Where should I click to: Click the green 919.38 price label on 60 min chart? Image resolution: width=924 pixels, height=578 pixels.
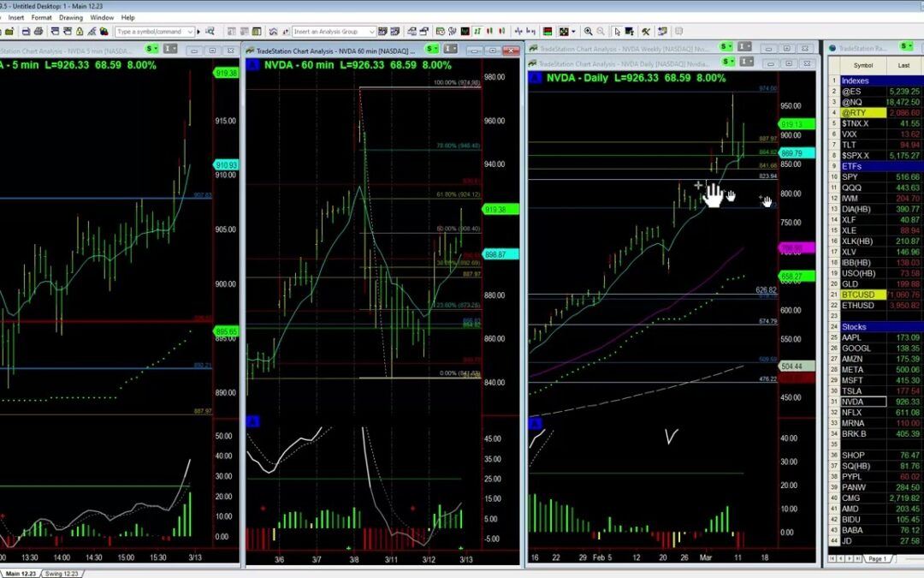pyautogui.click(x=500, y=210)
